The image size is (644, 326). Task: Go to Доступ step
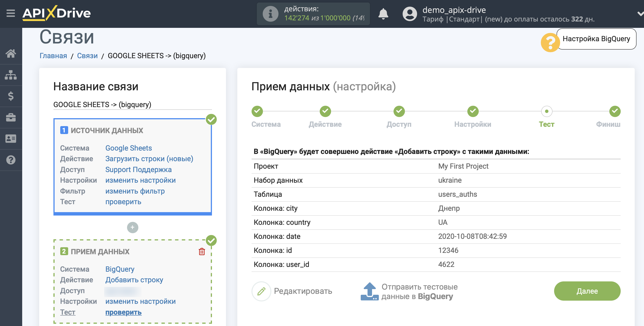(399, 111)
